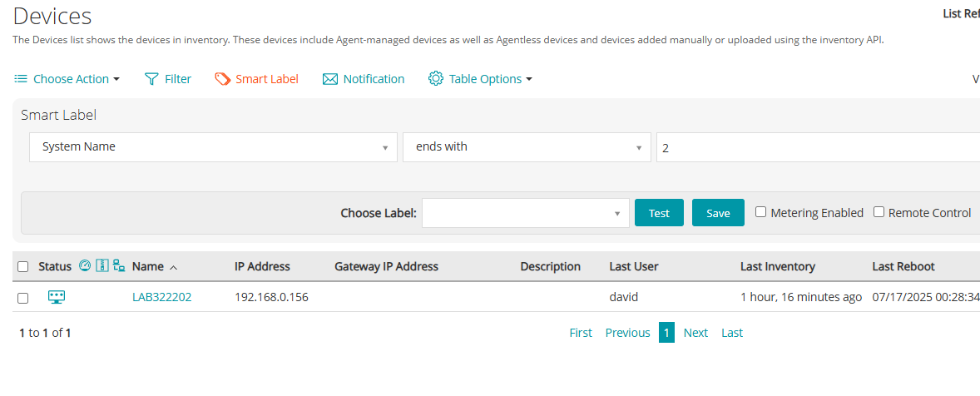Click the Filter funnel icon

tap(151, 79)
